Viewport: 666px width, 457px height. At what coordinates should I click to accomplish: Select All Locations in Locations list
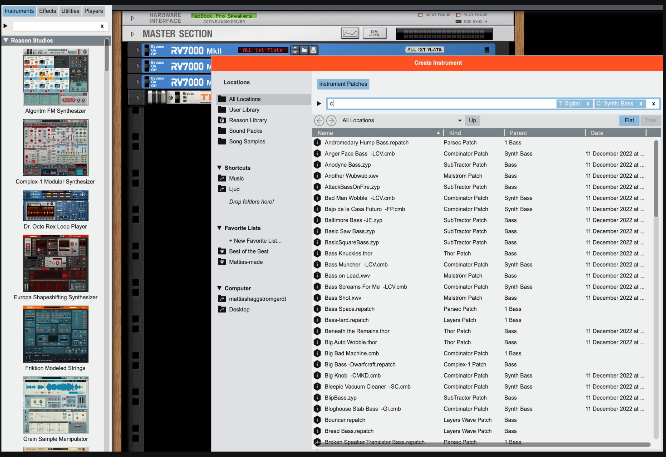263,99
